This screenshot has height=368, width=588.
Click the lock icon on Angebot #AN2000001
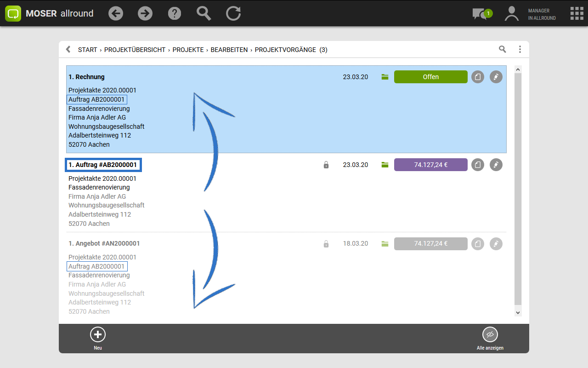326,244
